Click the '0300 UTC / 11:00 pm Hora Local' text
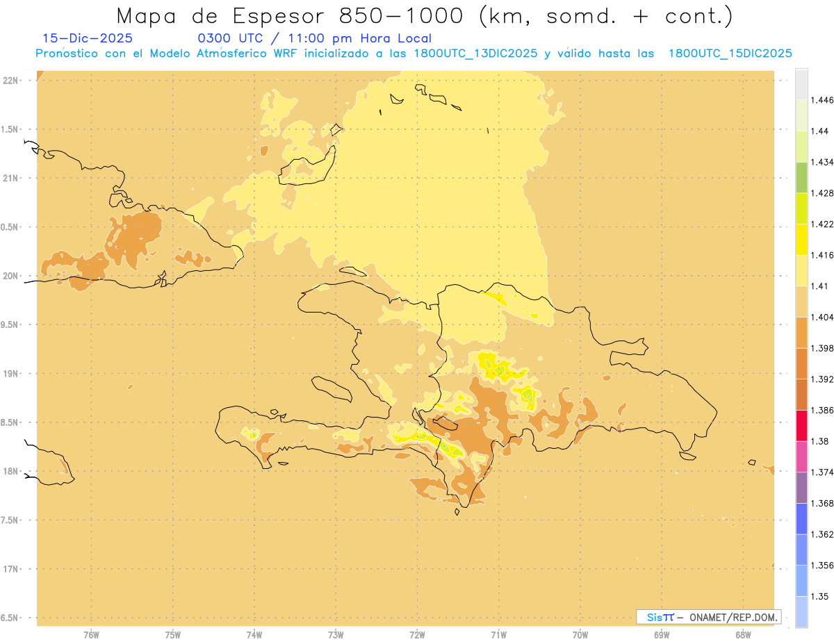Image resolution: width=834 pixels, height=644 pixels. coord(315,38)
